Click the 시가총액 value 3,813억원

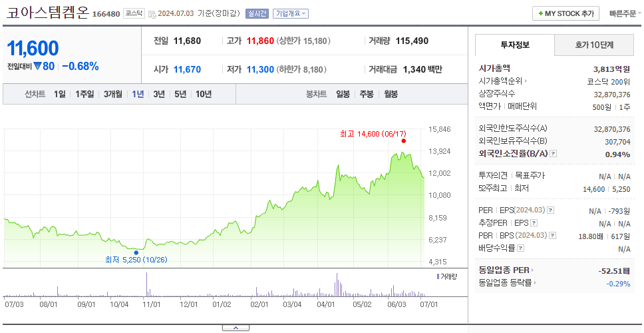(x=611, y=69)
